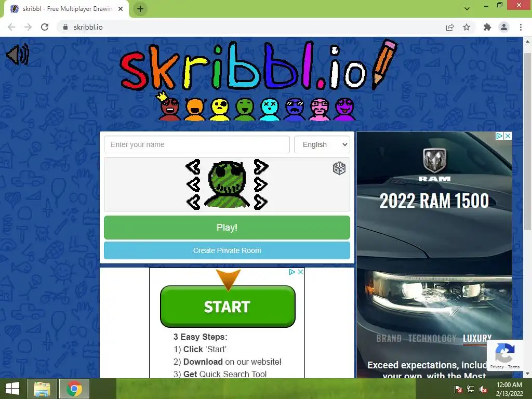
Task: Click the volume tray icon
Action: pyautogui.click(x=483, y=389)
